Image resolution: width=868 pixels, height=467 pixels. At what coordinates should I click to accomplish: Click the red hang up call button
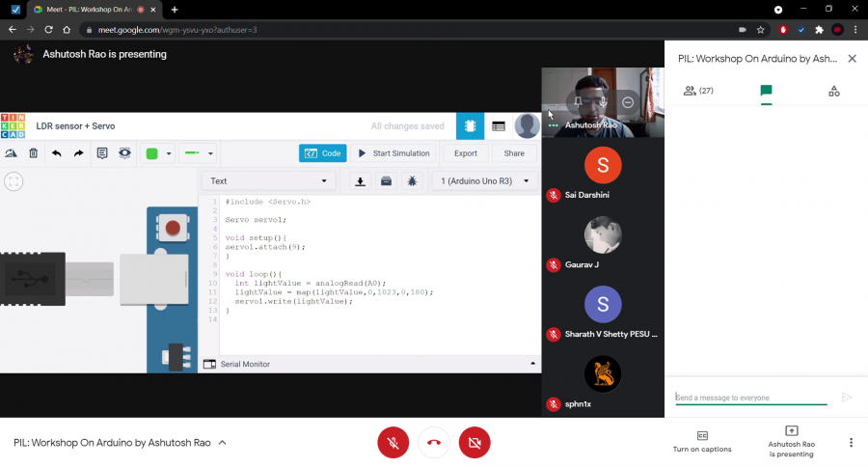(x=434, y=443)
